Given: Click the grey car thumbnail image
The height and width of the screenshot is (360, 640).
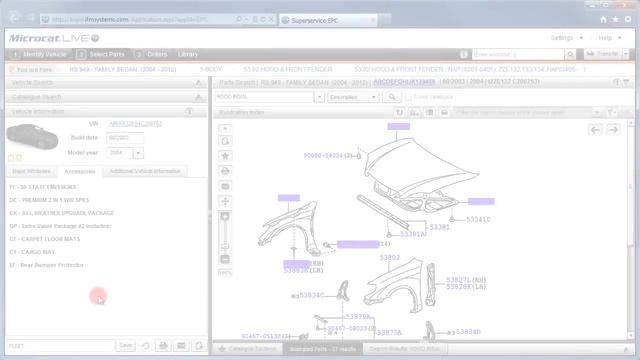Looking at the screenshot, I should [32, 137].
